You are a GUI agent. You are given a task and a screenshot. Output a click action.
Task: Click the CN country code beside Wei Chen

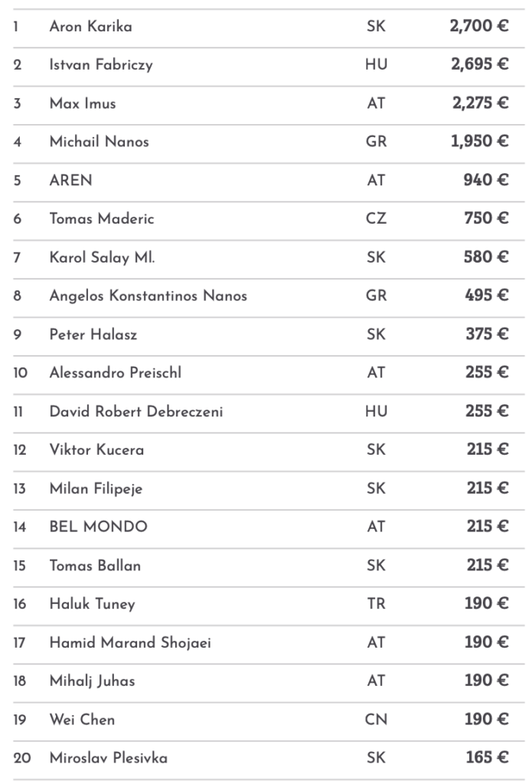click(x=376, y=720)
